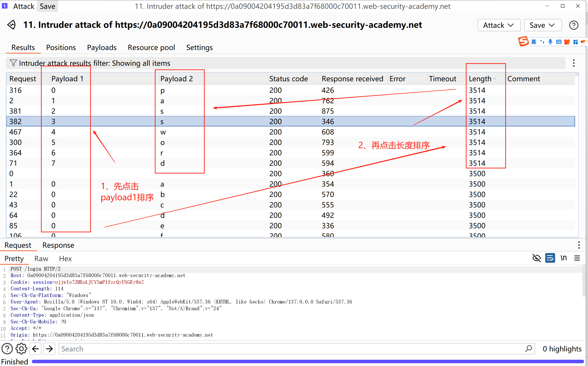588x366 pixels.
Task: Switch to the Response tab
Action: (58, 245)
